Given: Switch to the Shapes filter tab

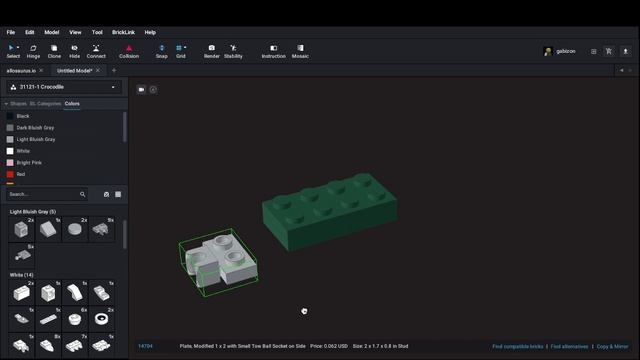Looking at the screenshot, I should [x=18, y=104].
